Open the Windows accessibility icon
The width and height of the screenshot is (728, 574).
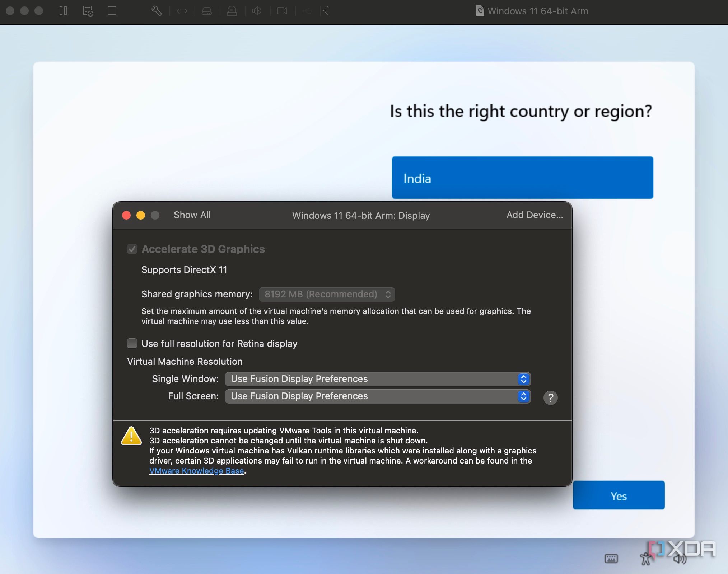tap(646, 559)
